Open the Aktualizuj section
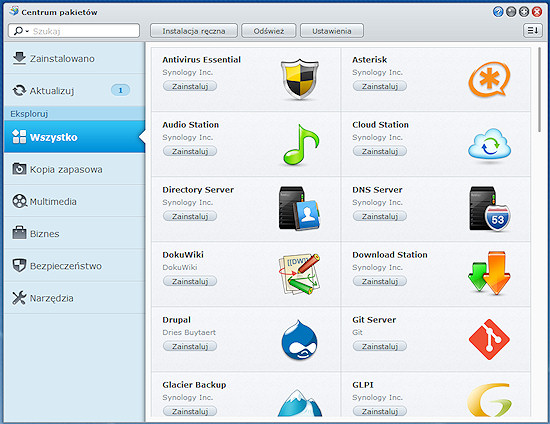Viewport: 550px width, 424px height. [x=74, y=90]
